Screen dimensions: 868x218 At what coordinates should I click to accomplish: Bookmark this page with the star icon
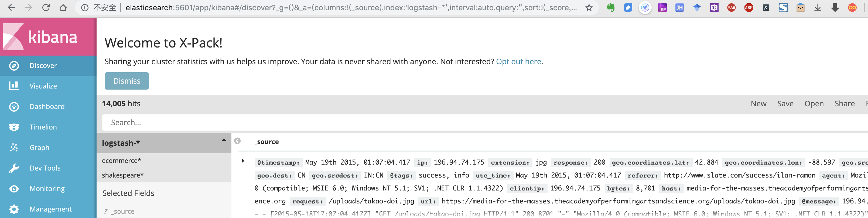click(589, 8)
